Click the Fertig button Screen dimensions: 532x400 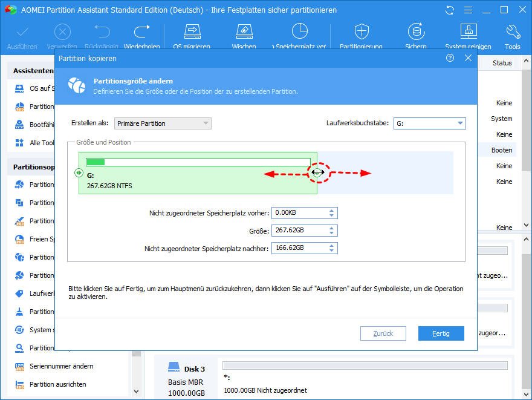(441, 333)
